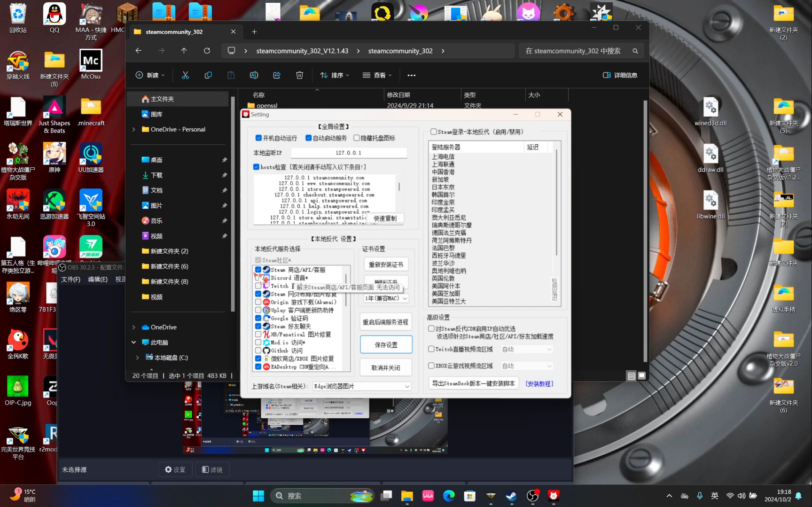812x507 pixels.
Task: Open the 原神 desktop shortcut
Action: click(55, 158)
